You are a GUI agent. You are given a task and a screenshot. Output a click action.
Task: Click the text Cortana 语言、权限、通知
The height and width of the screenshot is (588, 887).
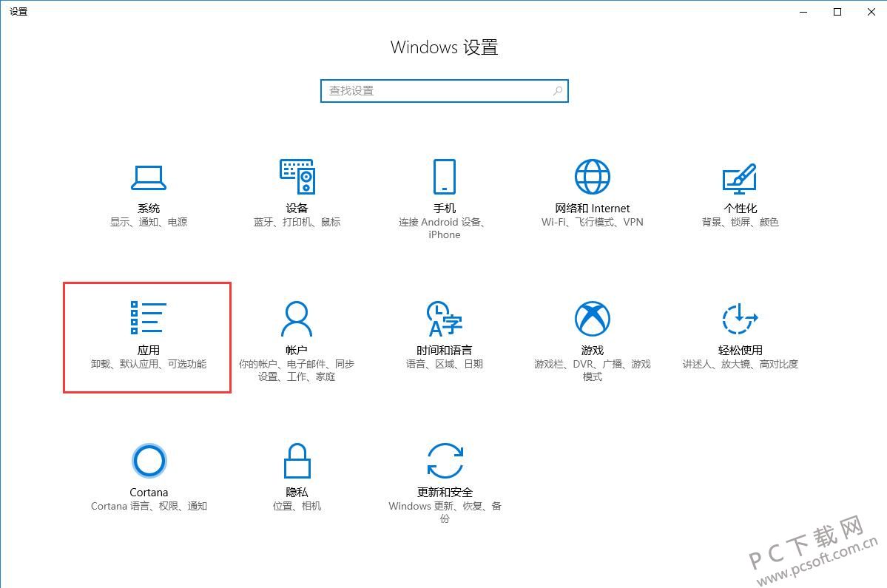tap(149, 506)
